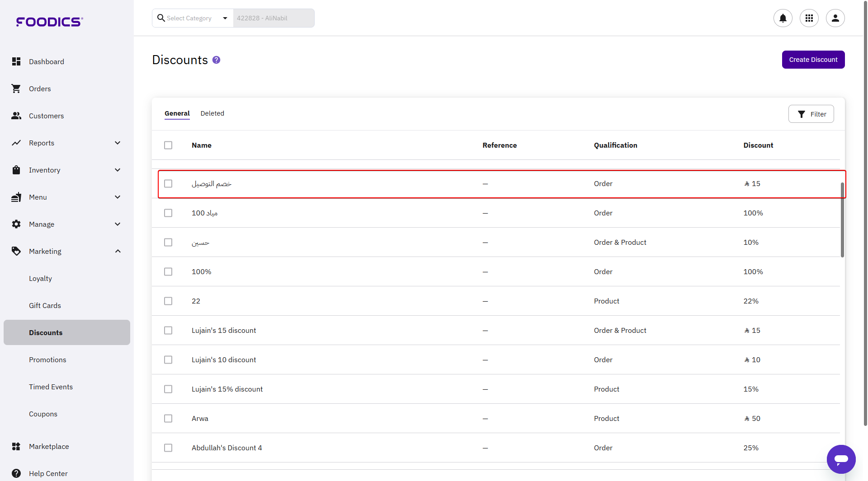868x481 pixels.
Task: Click the Discounts help question mark icon
Action: click(216, 60)
